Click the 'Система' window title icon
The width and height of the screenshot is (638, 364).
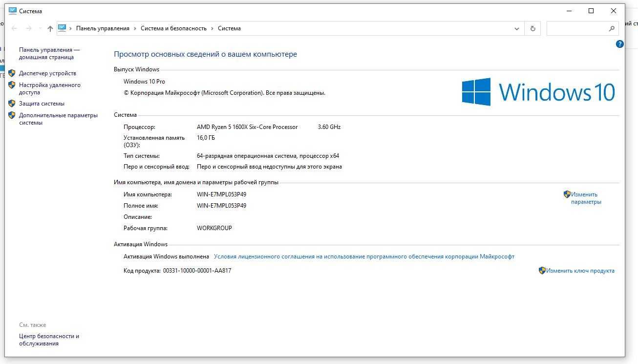pyautogui.click(x=12, y=11)
